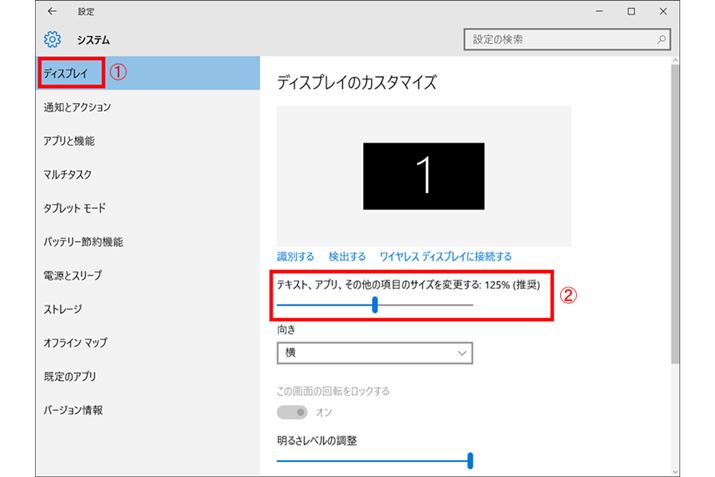Open オフライン マップ settings
Screen dimensions: 715x477
pyautogui.click(x=148, y=343)
